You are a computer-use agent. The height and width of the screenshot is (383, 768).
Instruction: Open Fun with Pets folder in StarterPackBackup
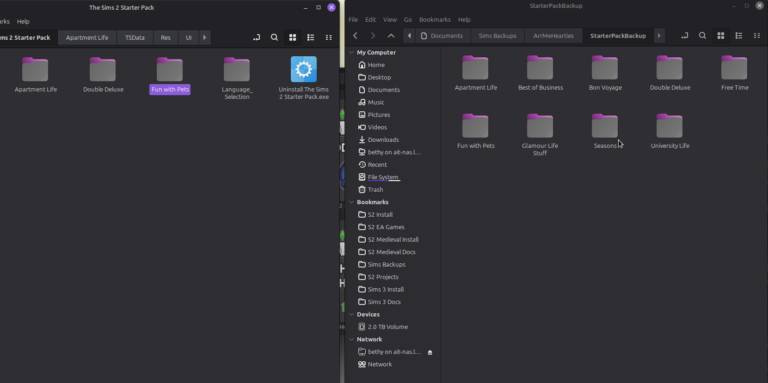(476, 126)
